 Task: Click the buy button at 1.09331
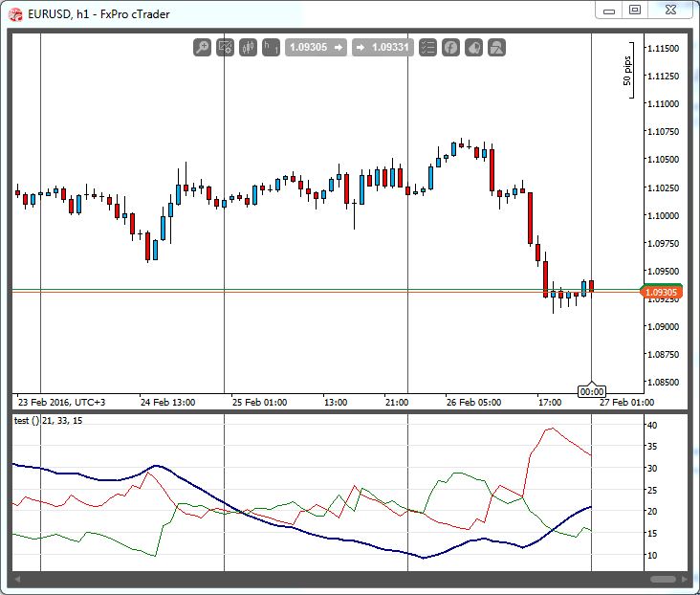tap(383, 47)
